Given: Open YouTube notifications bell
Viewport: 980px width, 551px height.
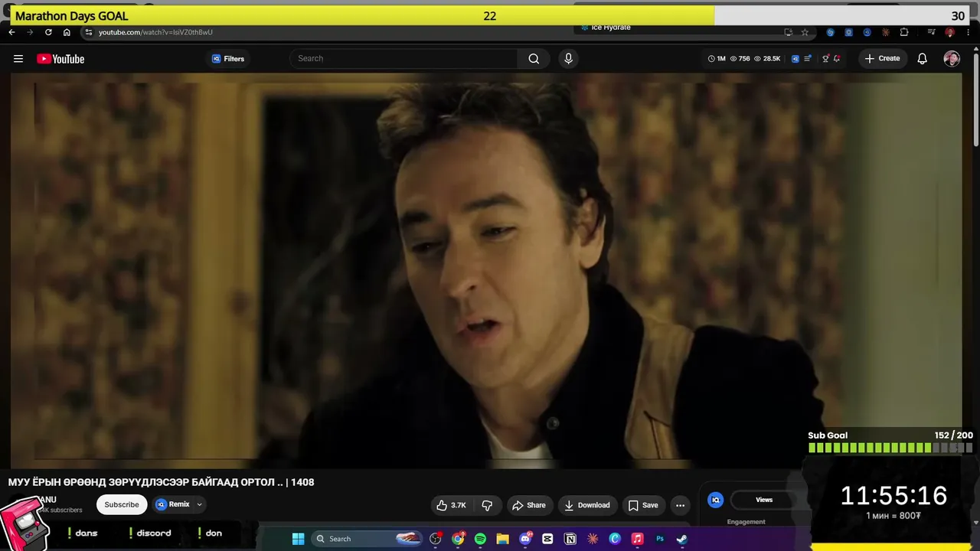Looking at the screenshot, I should click(x=923, y=59).
